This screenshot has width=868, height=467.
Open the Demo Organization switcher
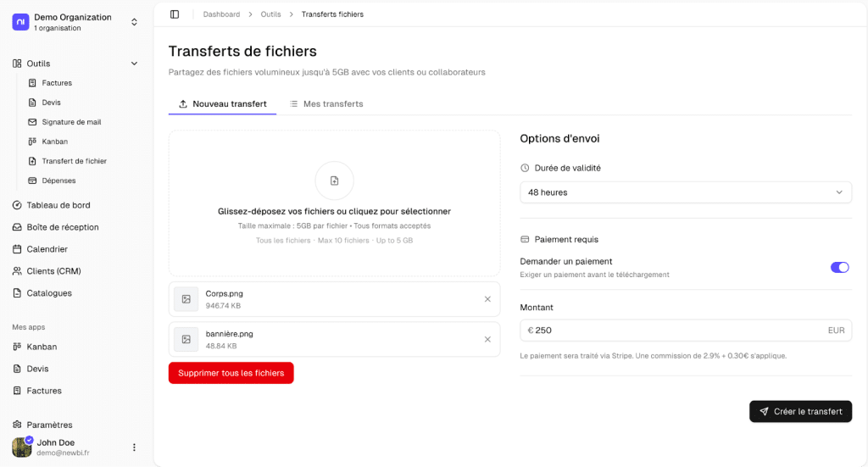point(75,22)
